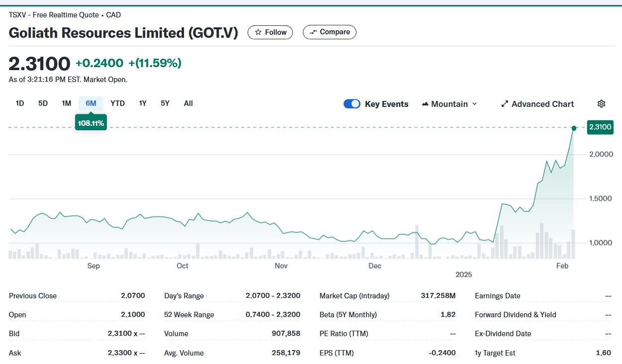The height and width of the screenshot is (364, 622).
Task: Select the 6M time range
Action: coord(91,103)
